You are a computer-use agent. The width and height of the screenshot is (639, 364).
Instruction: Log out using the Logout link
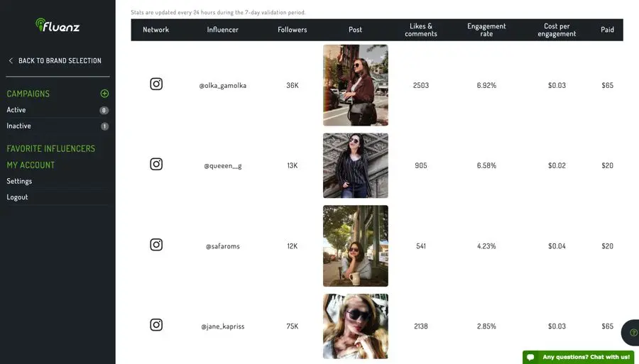pyautogui.click(x=17, y=197)
